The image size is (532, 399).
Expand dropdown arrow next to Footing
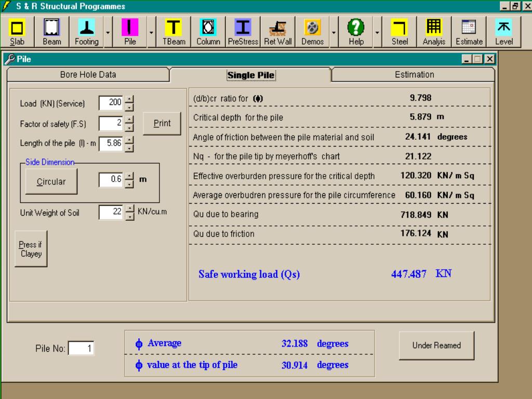point(108,32)
